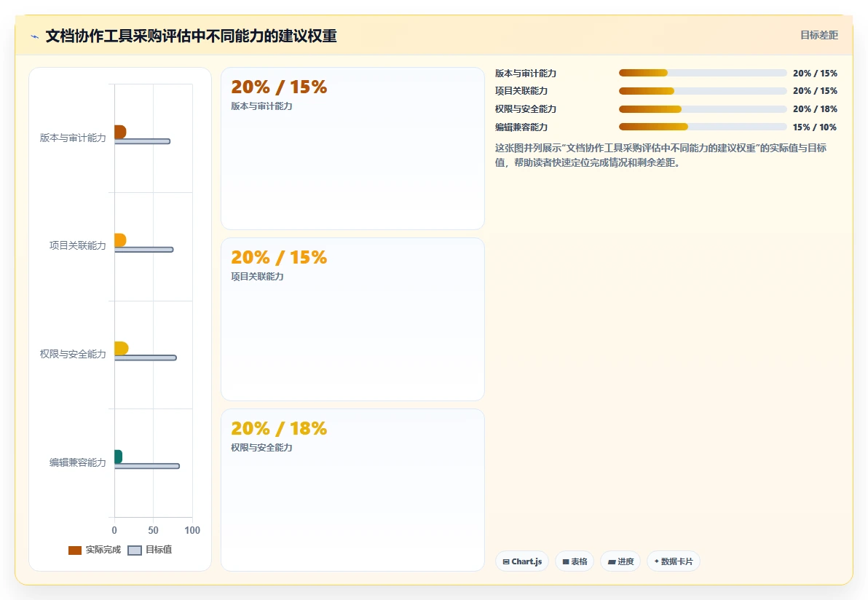Click the 版本与审计能力 label in progress list
The width and height of the screenshot is (868, 600).
click(x=525, y=74)
